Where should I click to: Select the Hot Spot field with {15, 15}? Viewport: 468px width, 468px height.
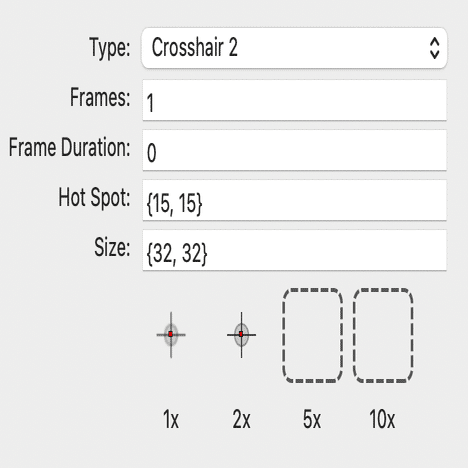click(x=294, y=200)
